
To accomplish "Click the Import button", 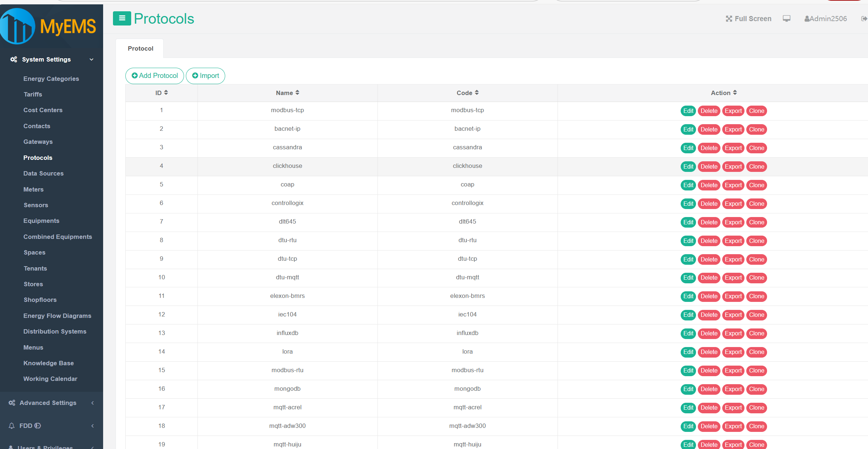I will point(206,76).
